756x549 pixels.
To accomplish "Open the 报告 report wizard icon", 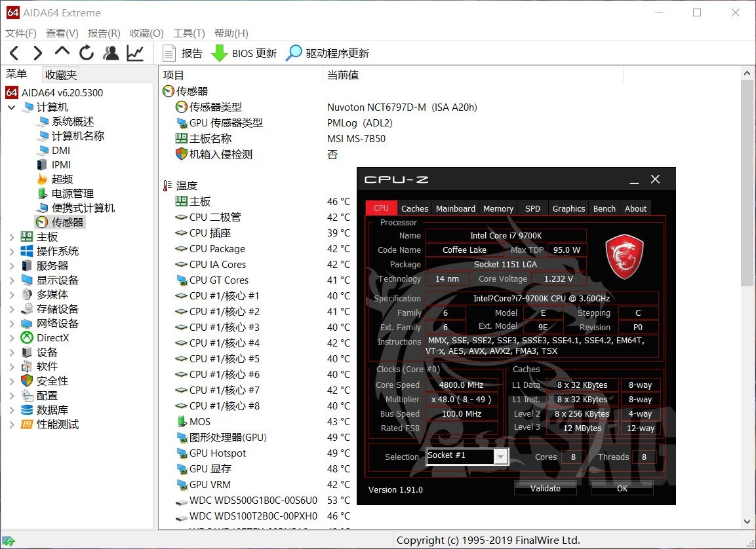I will tap(169, 53).
